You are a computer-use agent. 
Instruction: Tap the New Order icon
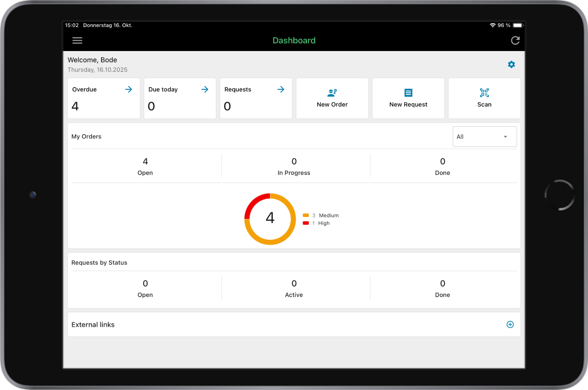(332, 93)
